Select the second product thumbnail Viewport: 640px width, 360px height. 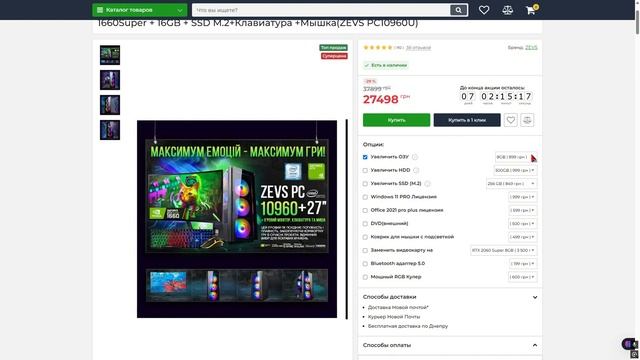(110, 80)
